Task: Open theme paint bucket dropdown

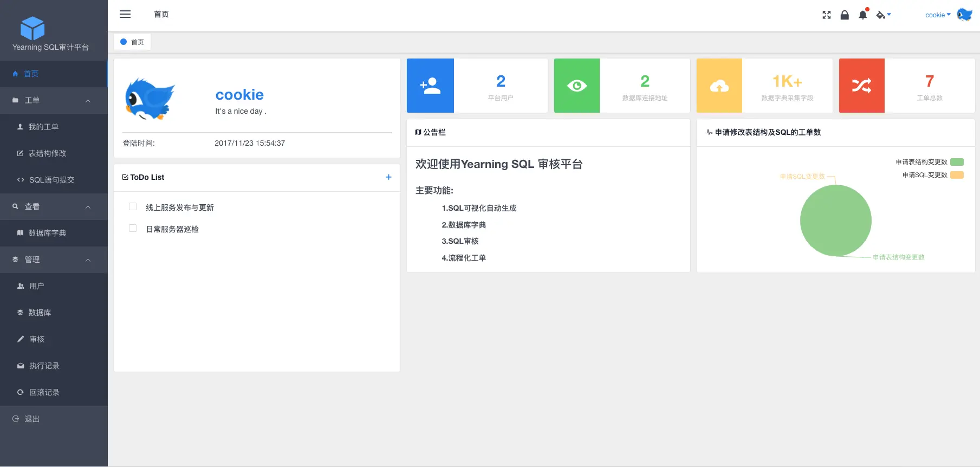Action: click(x=883, y=15)
